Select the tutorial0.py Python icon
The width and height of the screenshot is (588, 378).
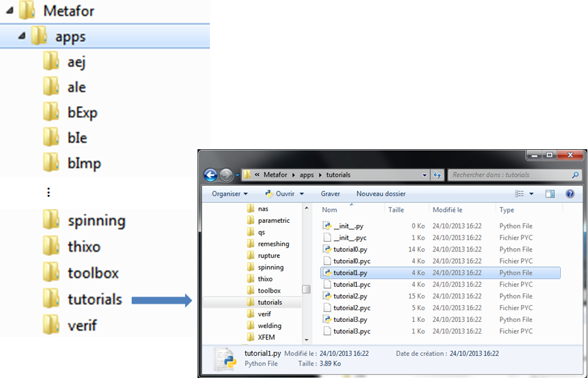[x=327, y=250]
